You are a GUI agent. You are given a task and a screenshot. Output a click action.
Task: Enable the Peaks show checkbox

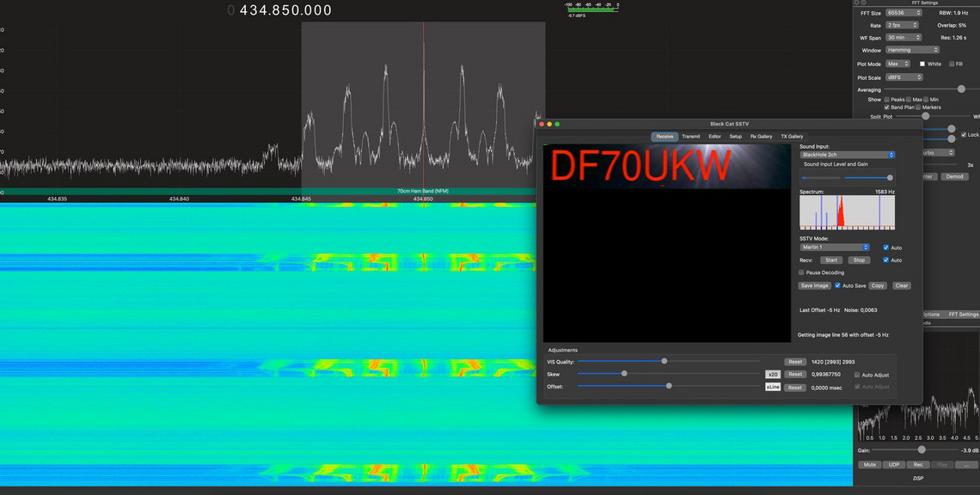(x=887, y=100)
